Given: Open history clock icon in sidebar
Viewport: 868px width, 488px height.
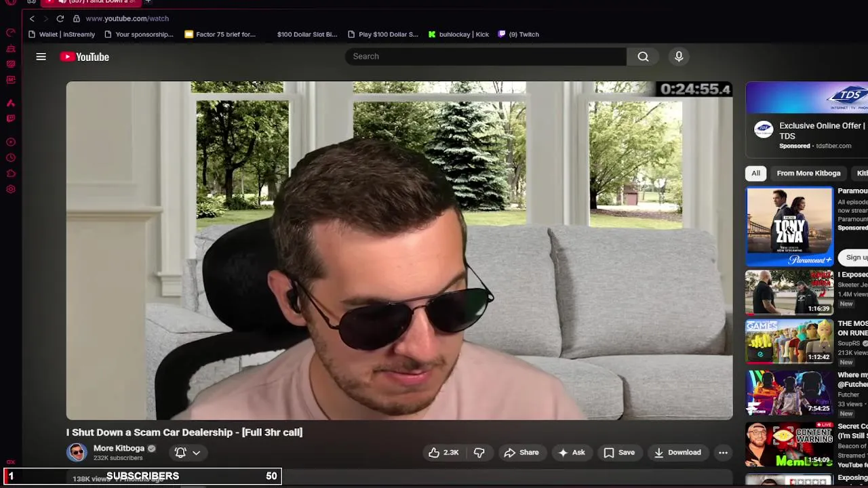Looking at the screenshot, I should point(11,158).
